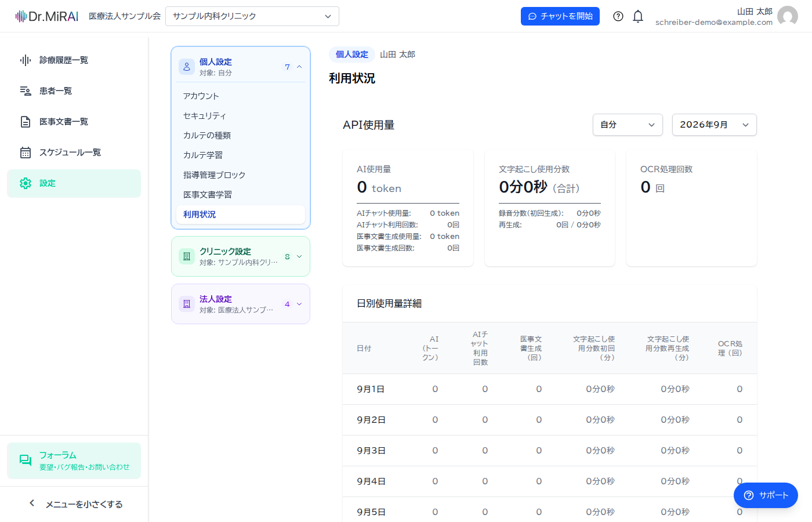
Task: Click the AI(トークン) column header
Action: click(430, 349)
